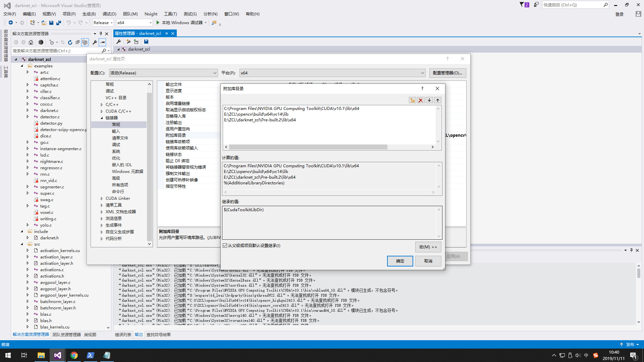This screenshot has height=362, width=644.
Task: Add a new line in library directories dialog
Action: pos(413,100)
